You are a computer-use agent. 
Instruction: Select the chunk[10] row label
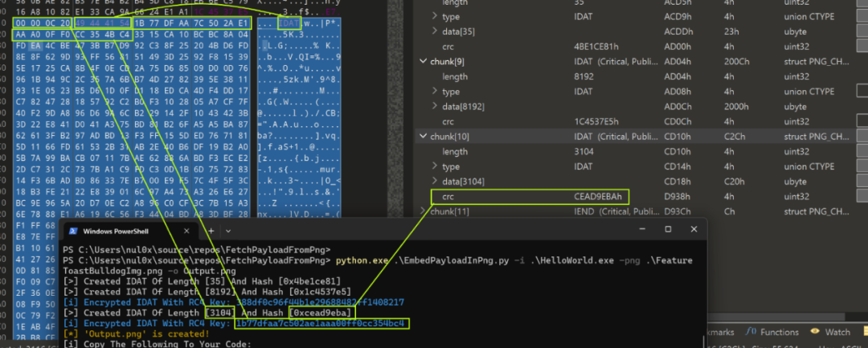point(451,136)
